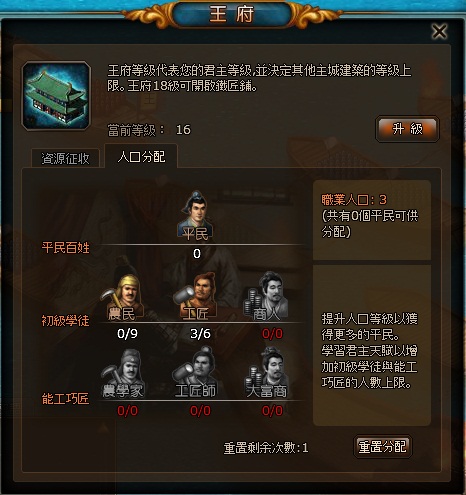Image resolution: width=466 pixels, height=495 pixels.
Task: Click the 農學家 agronomist portrait icon
Action: click(x=123, y=374)
